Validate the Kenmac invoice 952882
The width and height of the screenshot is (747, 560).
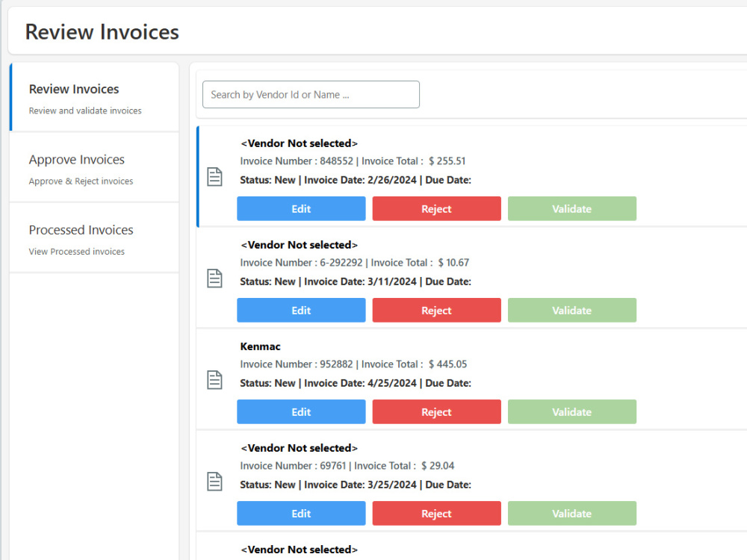[x=571, y=411]
